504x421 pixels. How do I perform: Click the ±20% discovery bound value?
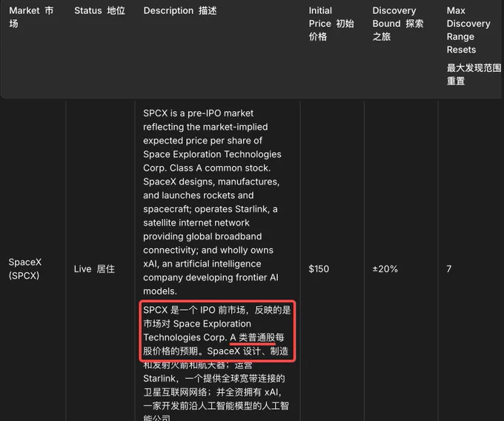(385, 268)
